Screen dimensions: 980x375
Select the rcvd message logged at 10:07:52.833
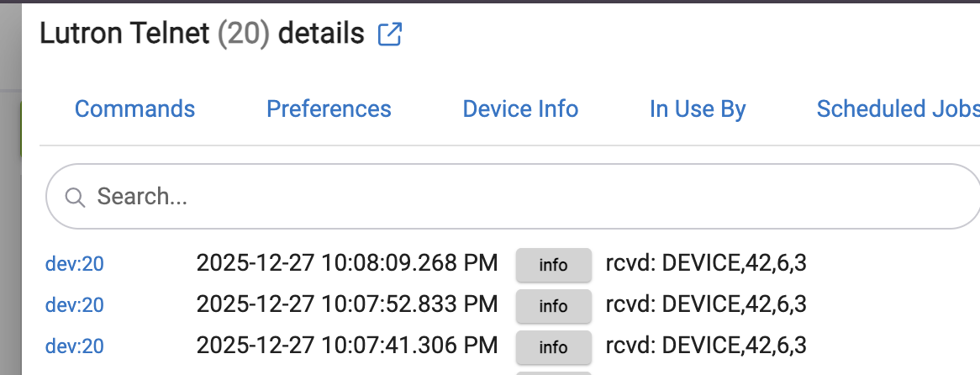[x=706, y=304]
